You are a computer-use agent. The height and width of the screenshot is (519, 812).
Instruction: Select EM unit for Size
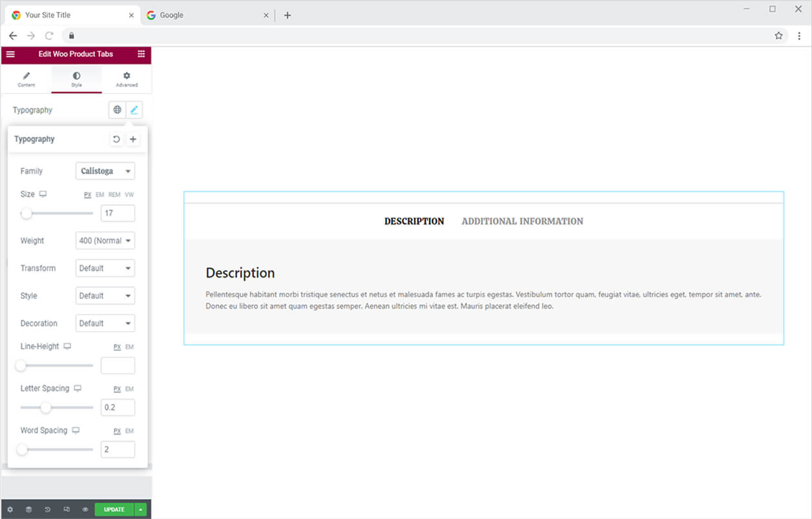pos(99,195)
